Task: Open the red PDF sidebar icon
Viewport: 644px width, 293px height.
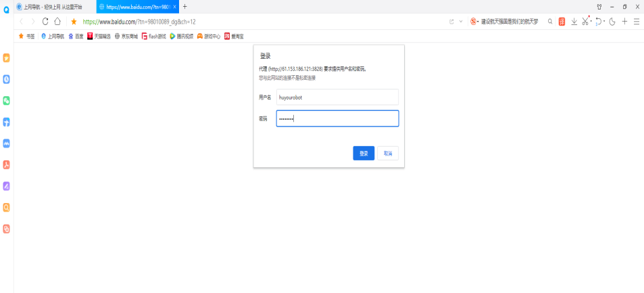Action: coord(6,165)
